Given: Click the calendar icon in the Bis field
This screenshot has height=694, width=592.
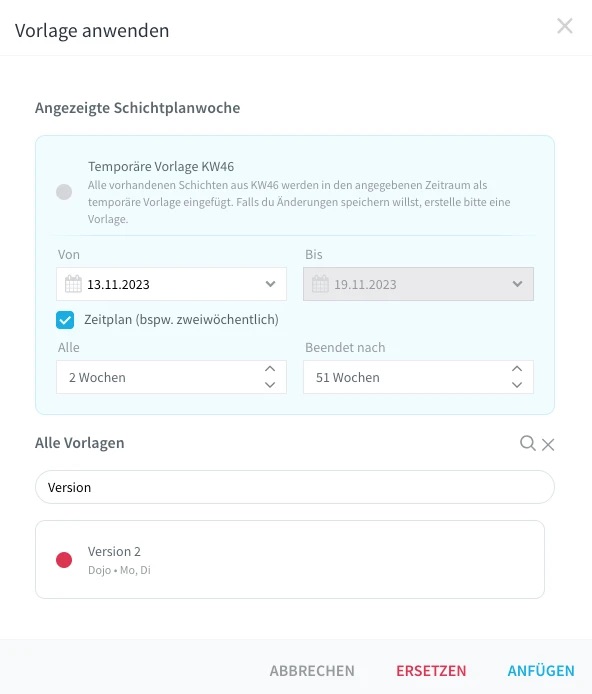Looking at the screenshot, I should click(320, 284).
